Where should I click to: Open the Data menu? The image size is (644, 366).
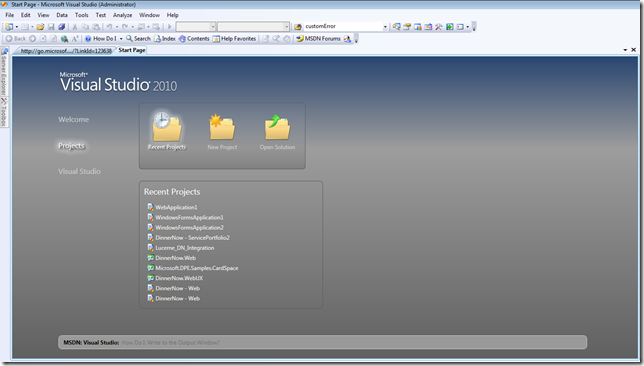click(x=62, y=15)
